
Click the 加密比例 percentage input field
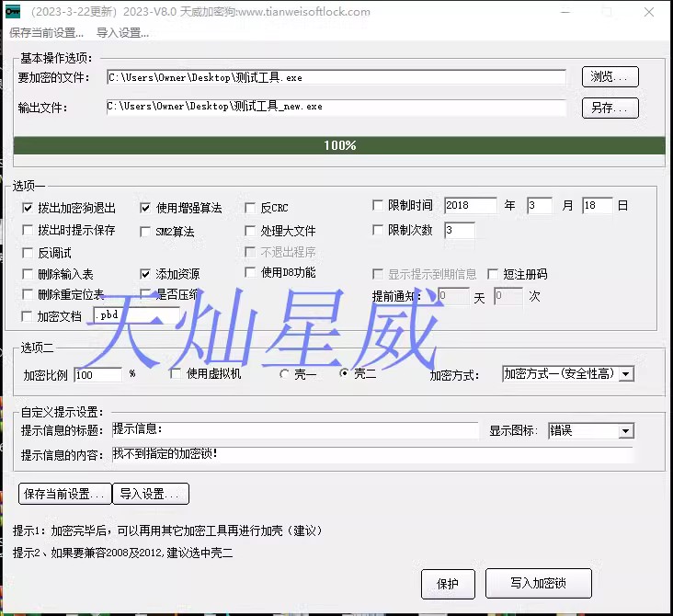coord(97,375)
